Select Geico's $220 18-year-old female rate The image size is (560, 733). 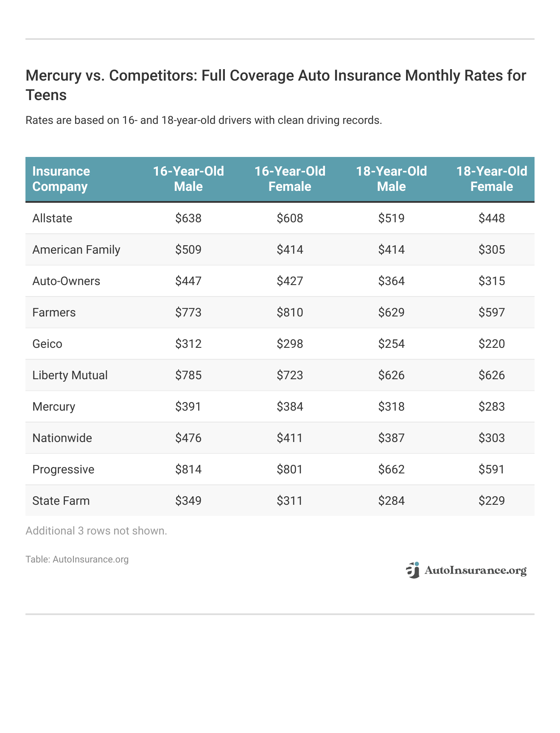(492, 344)
